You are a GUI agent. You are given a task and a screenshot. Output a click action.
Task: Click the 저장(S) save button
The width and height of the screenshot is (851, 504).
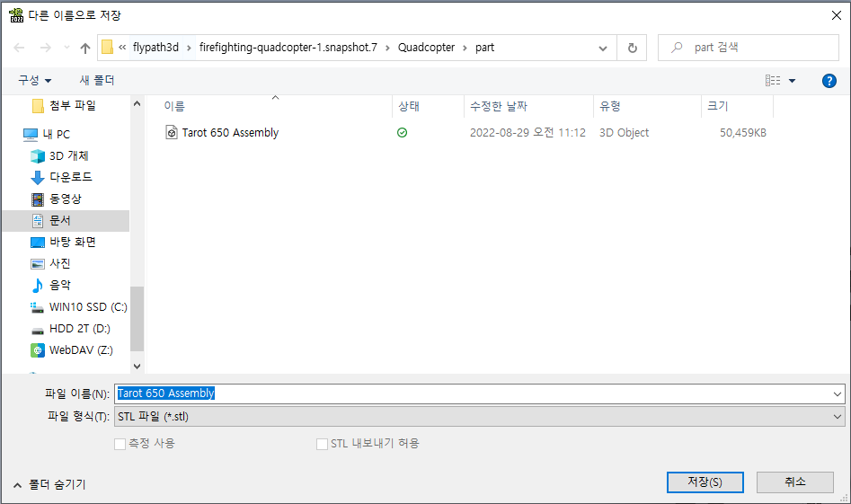point(705,482)
